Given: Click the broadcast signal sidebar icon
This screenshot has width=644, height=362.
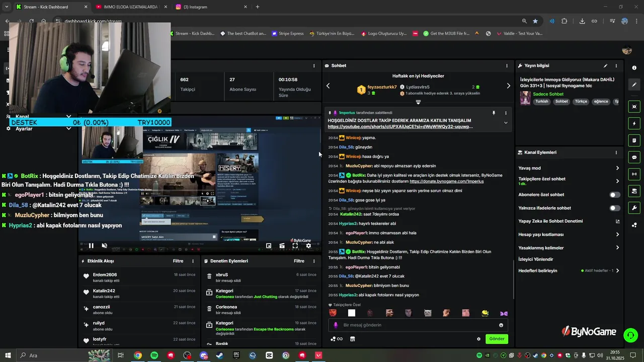Looking at the screenshot, I should click(634, 174).
